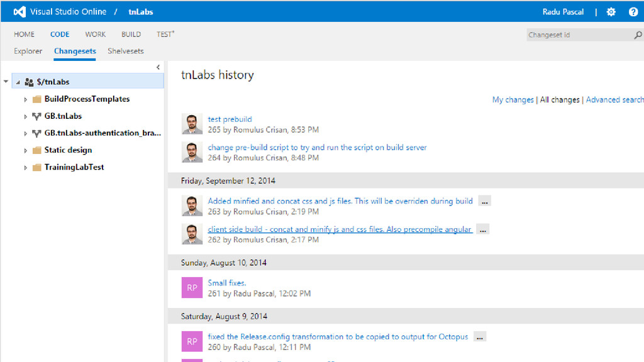Click the RP avatar for changeset 260
Image resolution: width=644 pixels, height=362 pixels.
192,341
